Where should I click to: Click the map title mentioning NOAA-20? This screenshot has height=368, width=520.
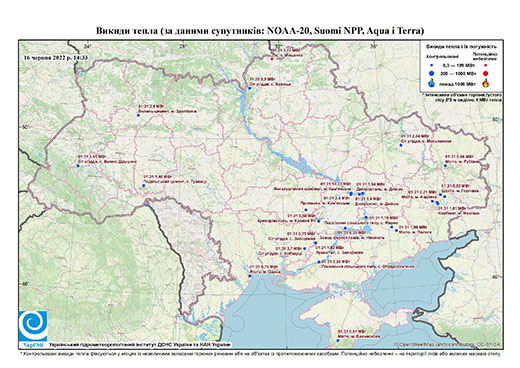click(260, 31)
